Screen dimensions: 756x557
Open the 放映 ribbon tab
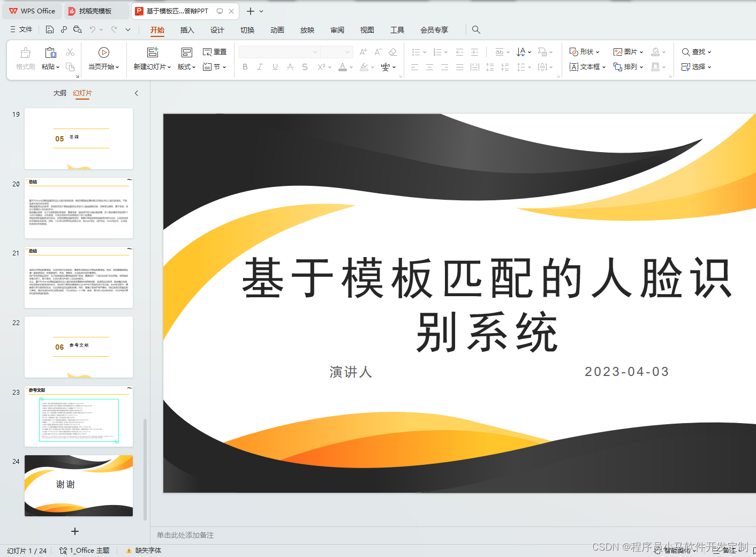[x=307, y=30]
